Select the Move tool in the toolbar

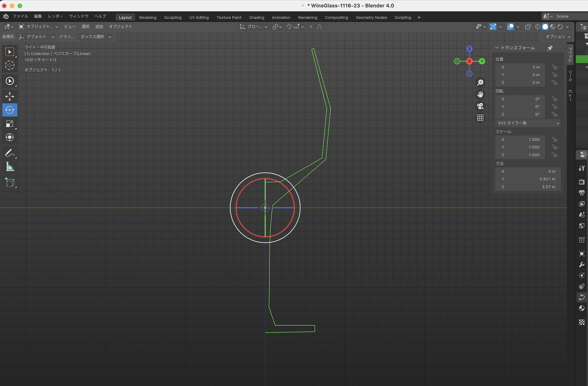[10, 96]
